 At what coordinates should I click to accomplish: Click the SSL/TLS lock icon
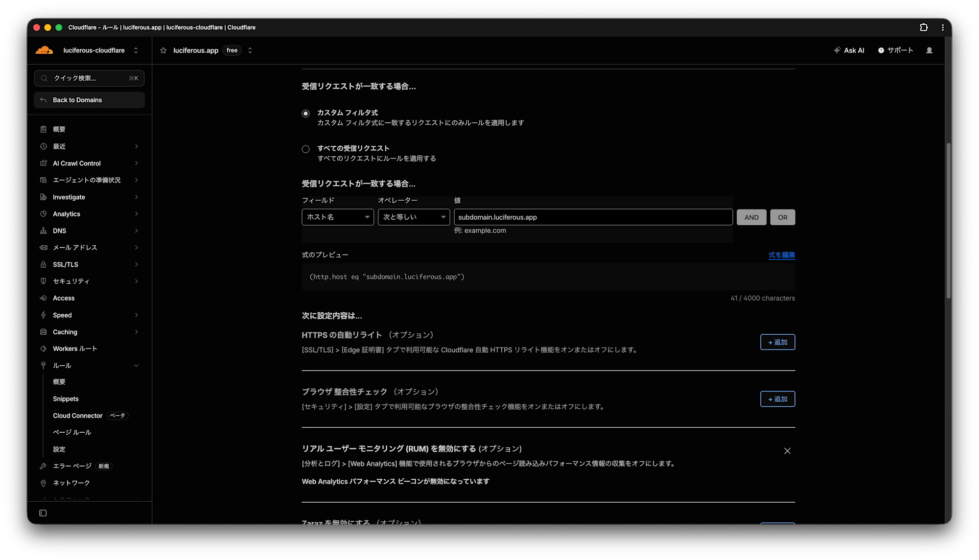pos(44,264)
